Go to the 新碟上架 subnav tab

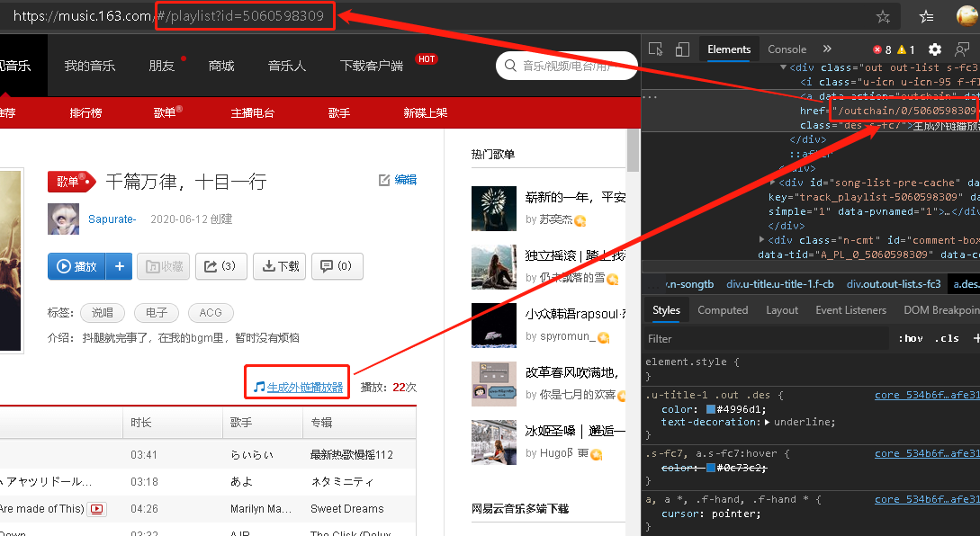426,113
